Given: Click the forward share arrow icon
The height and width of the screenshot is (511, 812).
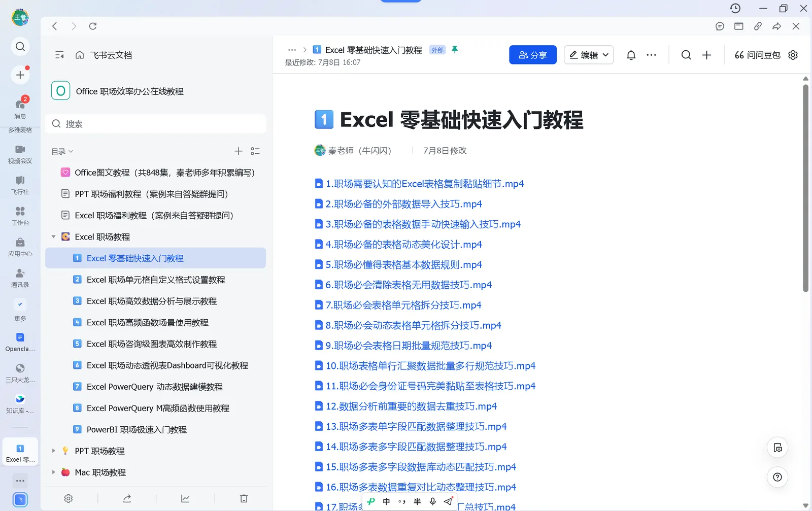Looking at the screenshot, I should pyautogui.click(x=776, y=26).
